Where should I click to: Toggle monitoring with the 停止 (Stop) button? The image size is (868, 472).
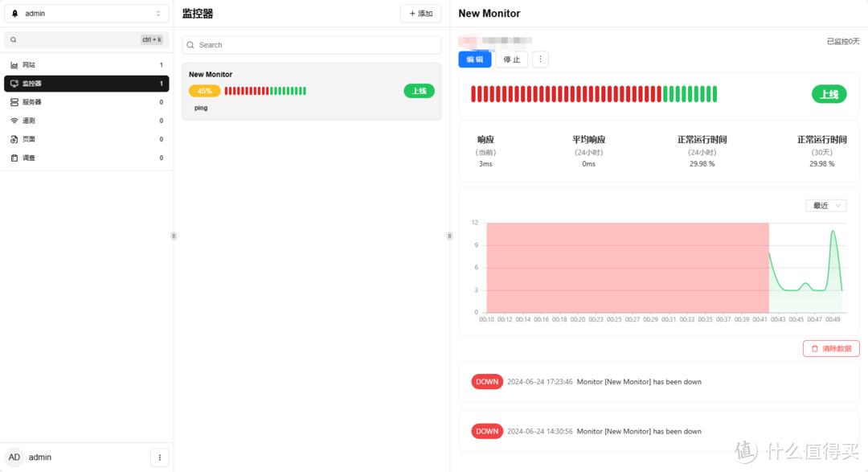pos(512,60)
